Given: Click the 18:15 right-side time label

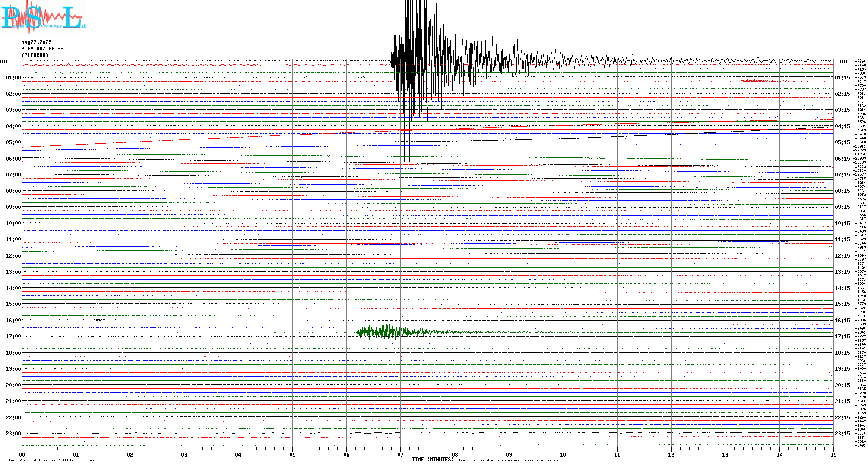Looking at the screenshot, I should click(x=842, y=353).
